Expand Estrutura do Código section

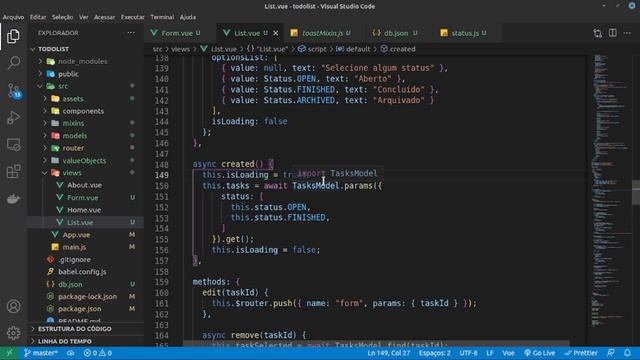86,329
